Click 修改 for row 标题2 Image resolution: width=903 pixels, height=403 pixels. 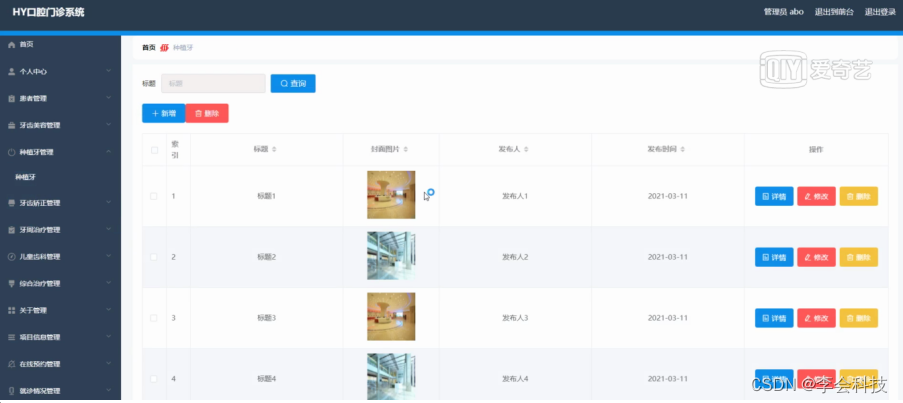point(816,257)
